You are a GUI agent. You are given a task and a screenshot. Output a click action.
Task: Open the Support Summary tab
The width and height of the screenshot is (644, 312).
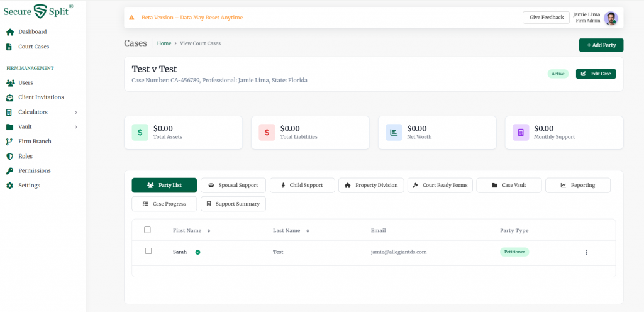pyautogui.click(x=233, y=204)
